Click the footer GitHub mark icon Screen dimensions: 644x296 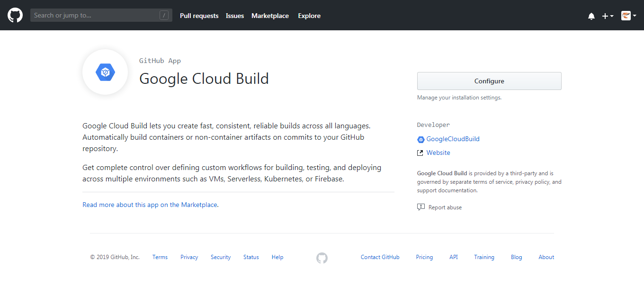click(322, 258)
